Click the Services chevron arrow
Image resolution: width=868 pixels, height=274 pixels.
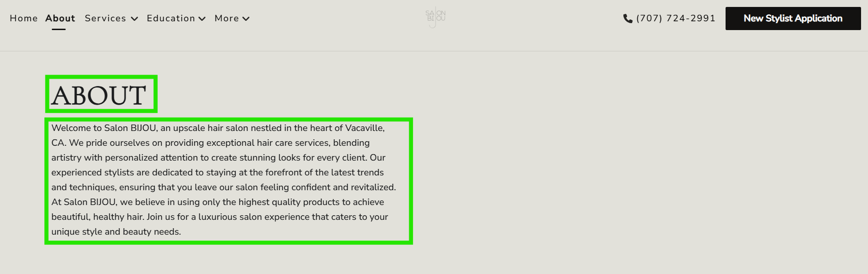point(135,19)
